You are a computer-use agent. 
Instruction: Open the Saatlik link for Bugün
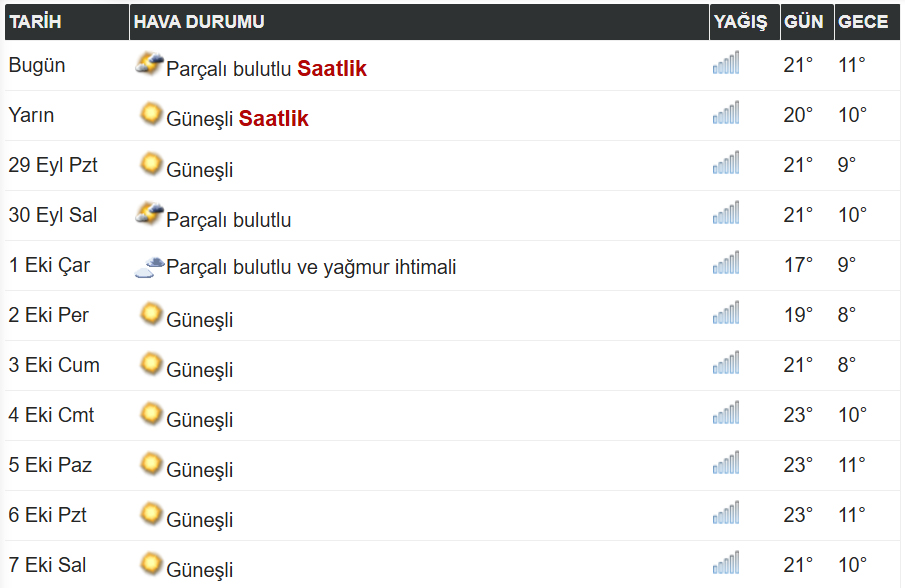click(x=332, y=69)
